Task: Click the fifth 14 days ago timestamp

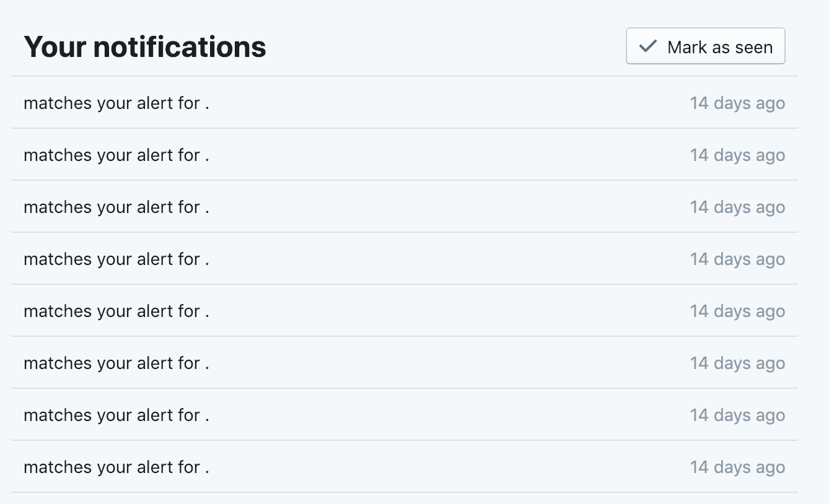Action: (737, 311)
